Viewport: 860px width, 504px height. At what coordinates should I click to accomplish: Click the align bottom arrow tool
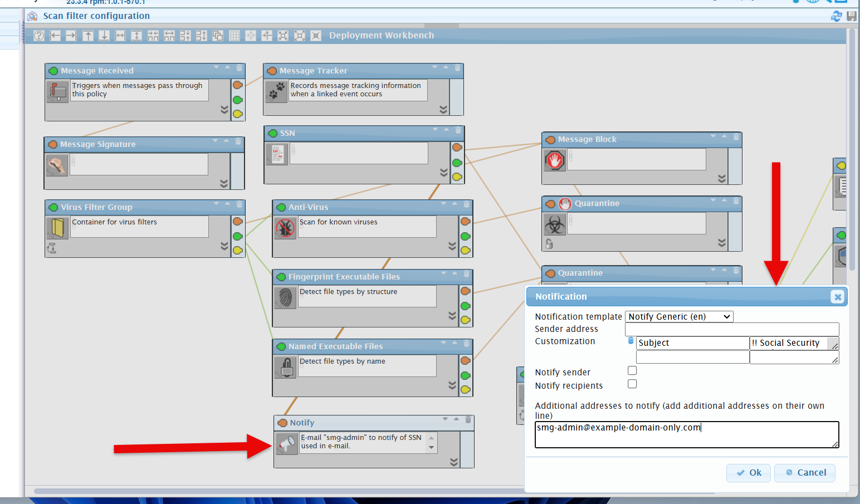pos(104,36)
